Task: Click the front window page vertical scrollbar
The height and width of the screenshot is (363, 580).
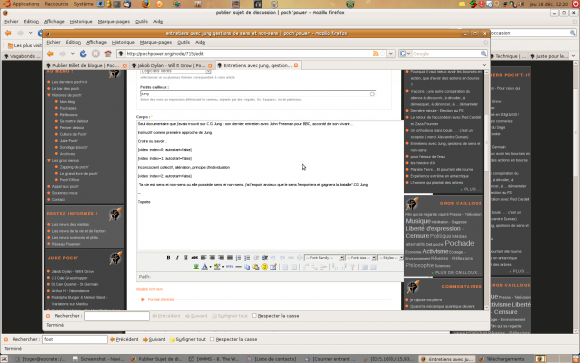Action: pyautogui.click(x=486, y=189)
